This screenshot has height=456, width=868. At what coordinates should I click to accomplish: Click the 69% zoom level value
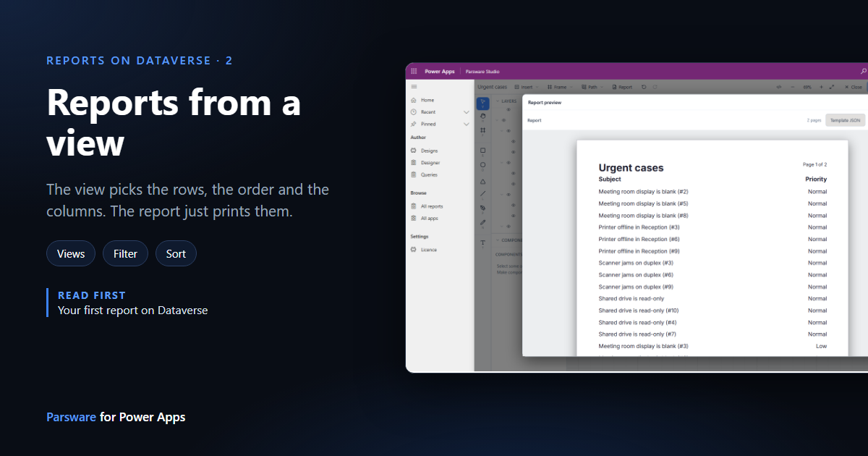[807, 87]
